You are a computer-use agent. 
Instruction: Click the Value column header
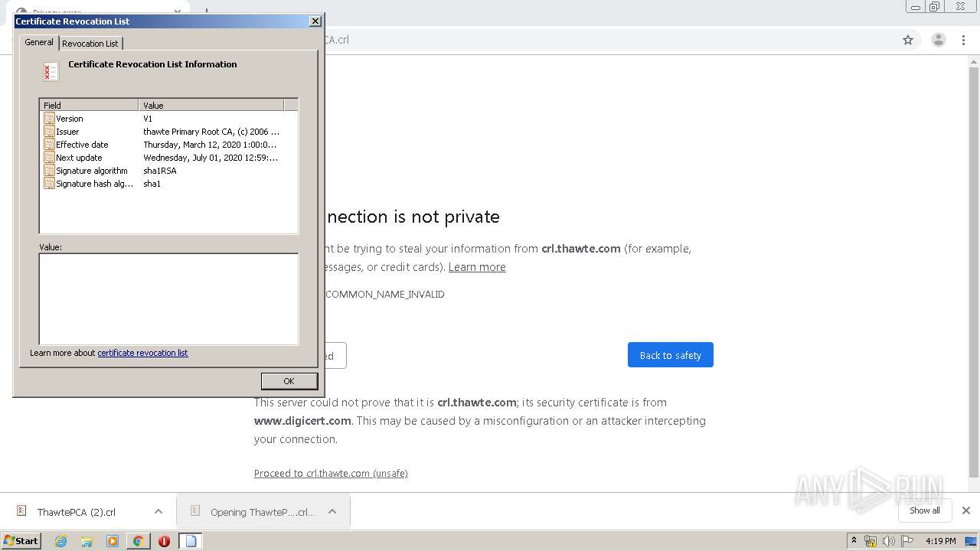[x=211, y=105]
